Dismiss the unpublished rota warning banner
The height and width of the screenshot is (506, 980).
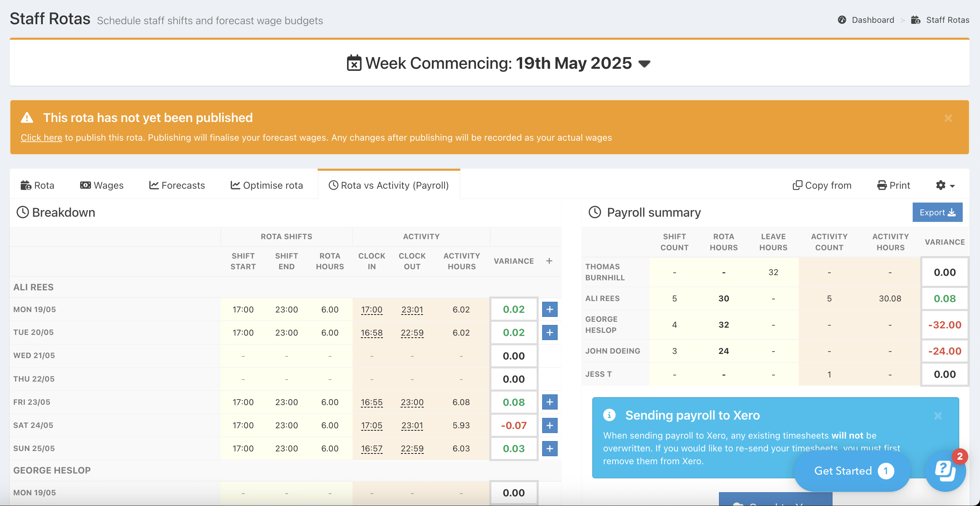[948, 118]
